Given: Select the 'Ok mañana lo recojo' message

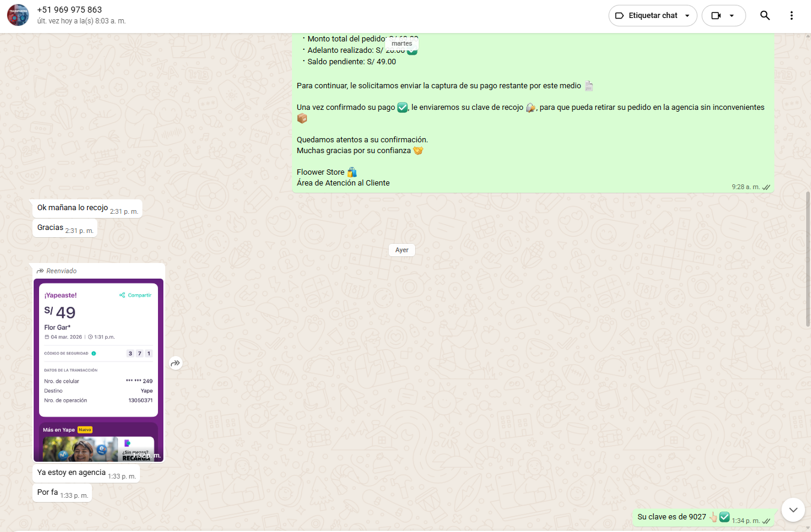Looking at the screenshot, I should coord(73,208).
